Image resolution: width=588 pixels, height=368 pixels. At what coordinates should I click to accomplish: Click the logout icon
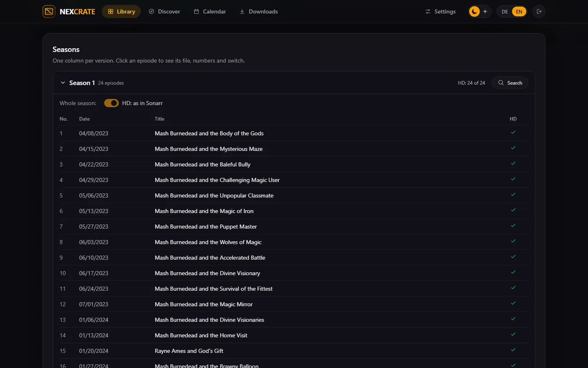(539, 11)
